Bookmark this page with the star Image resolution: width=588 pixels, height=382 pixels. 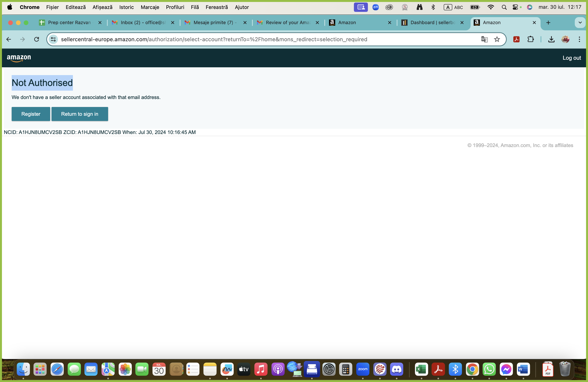click(x=497, y=39)
